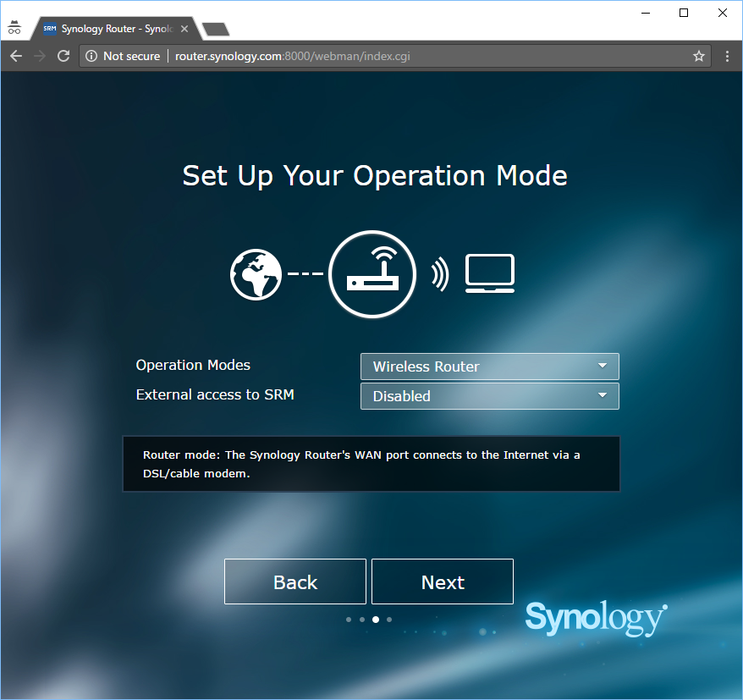The width and height of the screenshot is (743, 700).
Task: Go back with the browser back arrow
Action: coord(16,56)
